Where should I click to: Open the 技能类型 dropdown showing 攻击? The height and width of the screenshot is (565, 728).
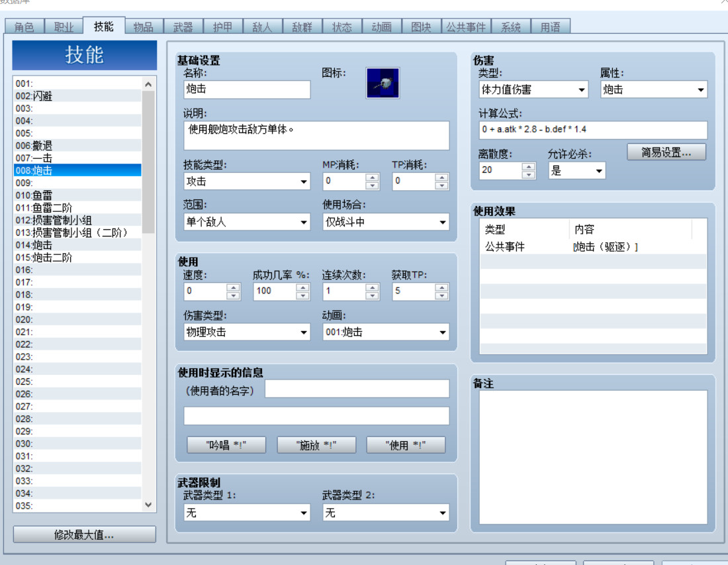point(247,181)
